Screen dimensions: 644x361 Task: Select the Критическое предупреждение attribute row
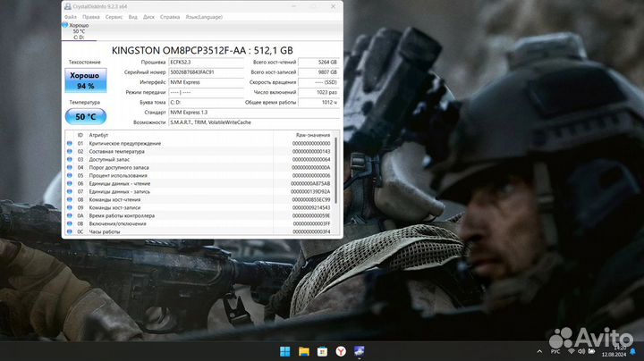[x=199, y=144]
